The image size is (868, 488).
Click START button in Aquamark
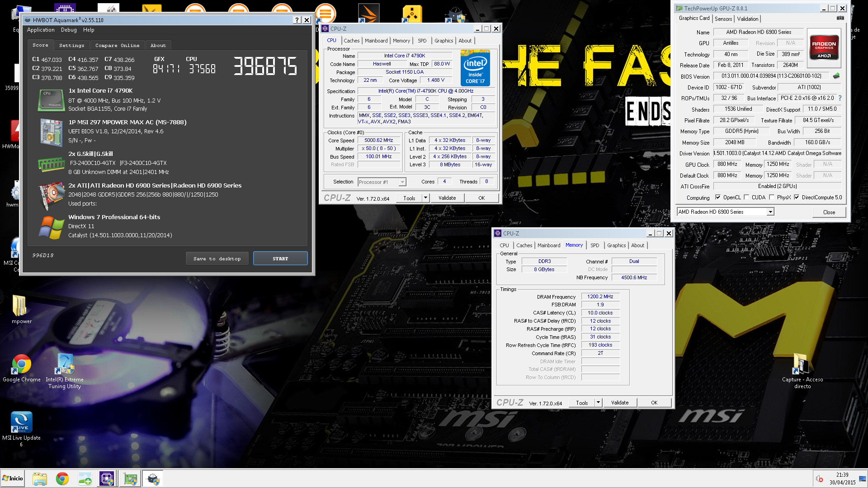[280, 258]
